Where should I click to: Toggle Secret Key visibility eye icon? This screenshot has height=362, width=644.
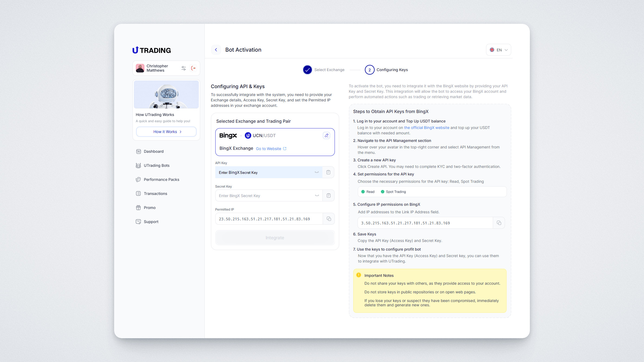click(x=317, y=196)
